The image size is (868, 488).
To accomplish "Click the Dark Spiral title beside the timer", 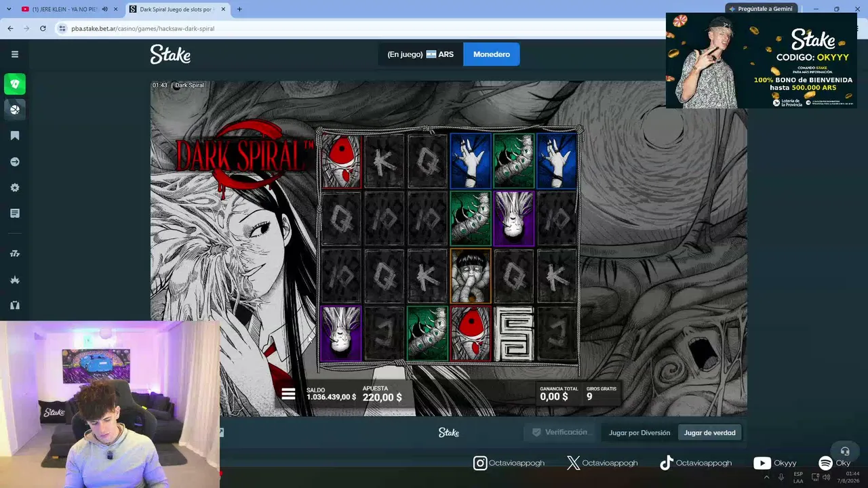I will (x=189, y=85).
